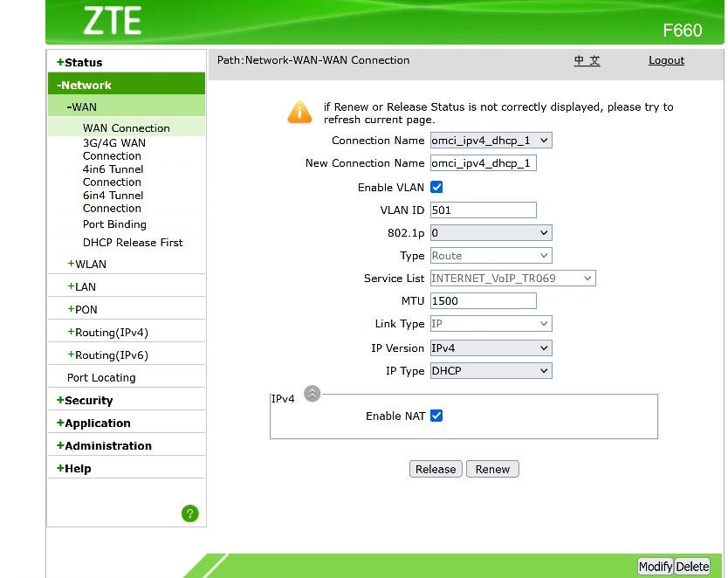The width and height of the screenshot is (728, 578).
Task: Switch language via Chinese link
Action: (x=587, y=60)
